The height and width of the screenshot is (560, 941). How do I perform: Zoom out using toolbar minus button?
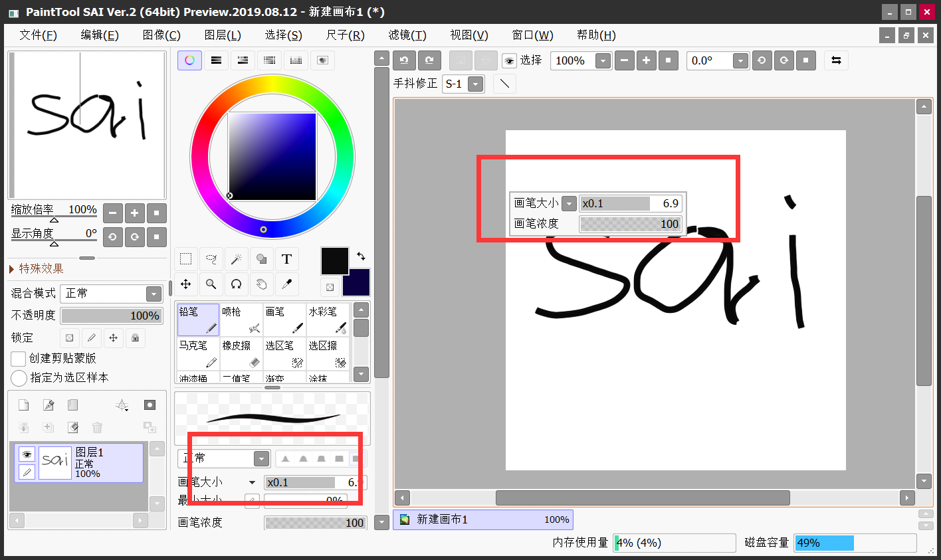click(624, 60)
